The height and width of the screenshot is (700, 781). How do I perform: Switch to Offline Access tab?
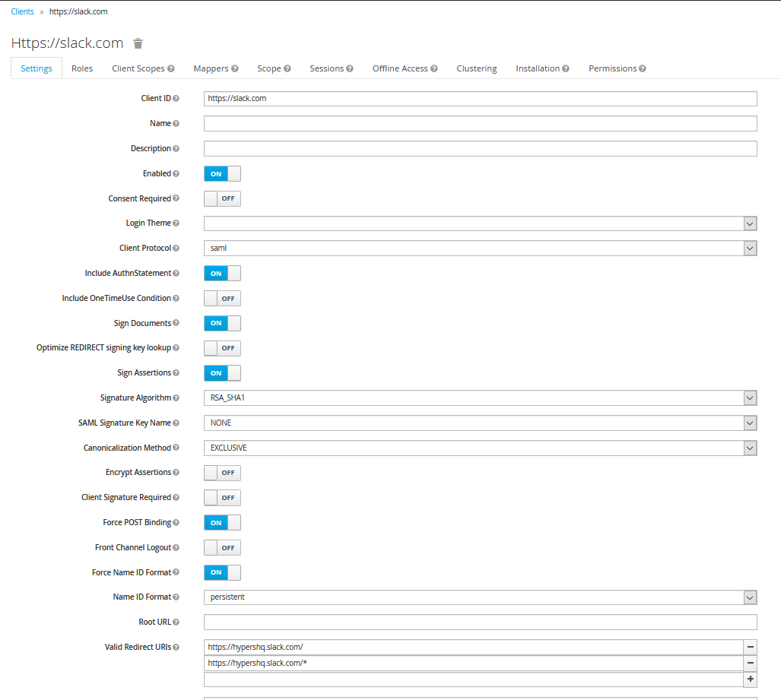click(405, 68)
